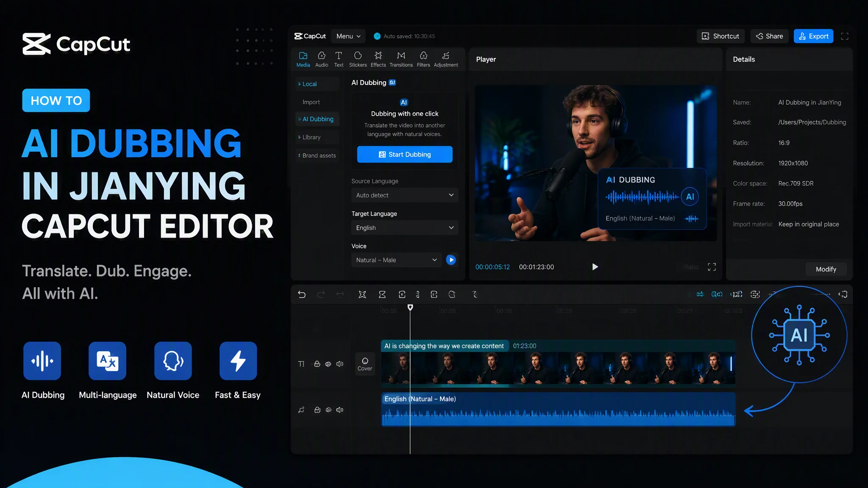Screen dimensions: 868x488
Task: Mute the dubbed audio track
Action: (339, 410)
